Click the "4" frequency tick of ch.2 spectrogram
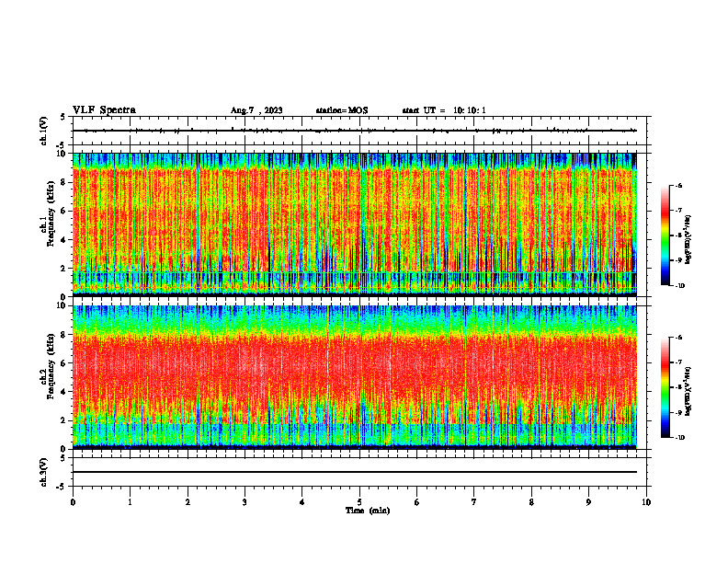Viewport: 728px width, 563px height. coord(64,392)
